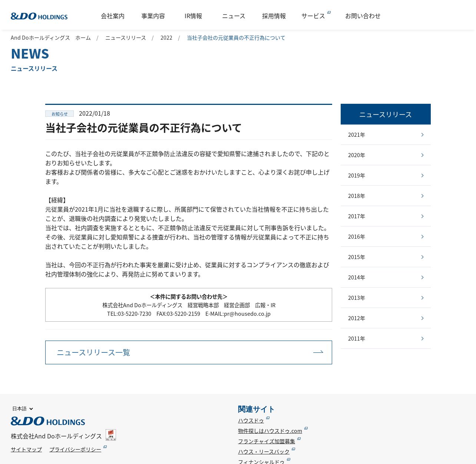Click the お知らせ category tag

coord(59,114)
